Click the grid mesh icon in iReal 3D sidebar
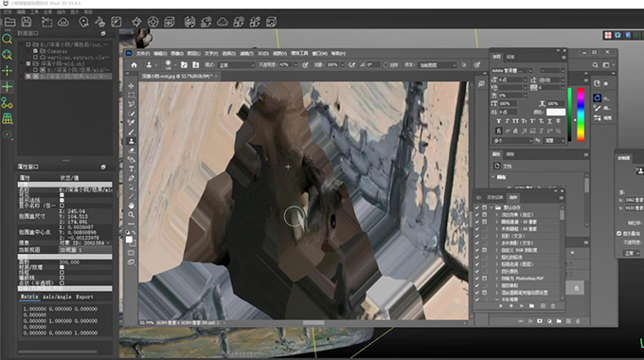The image size is (644, 360). [x=7, y=118]
